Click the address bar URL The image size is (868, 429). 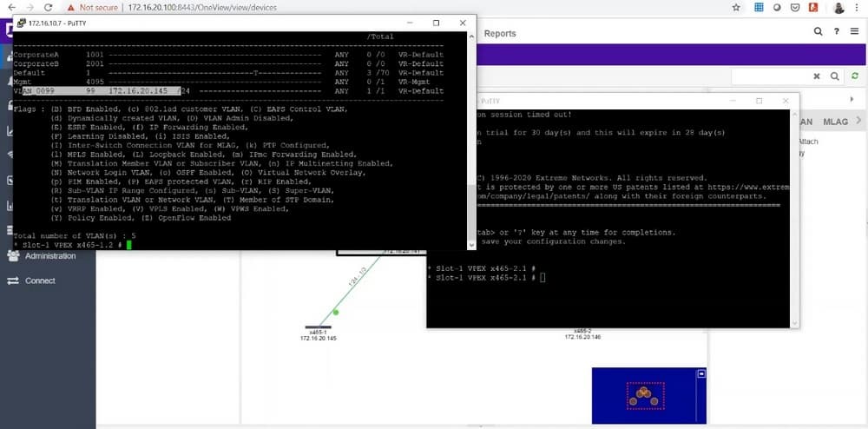202,8
